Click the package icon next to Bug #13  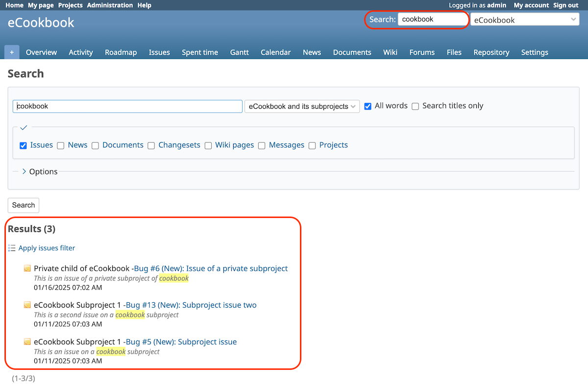[27, 305]
